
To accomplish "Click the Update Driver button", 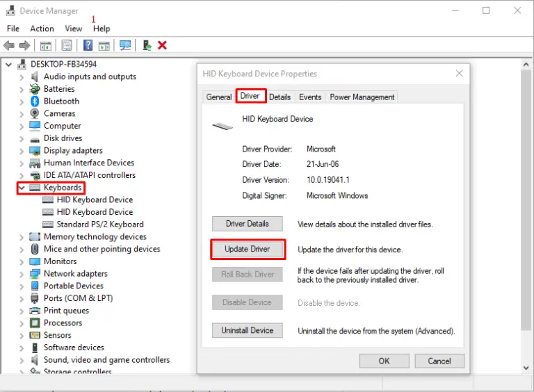I will pos(248,249).
